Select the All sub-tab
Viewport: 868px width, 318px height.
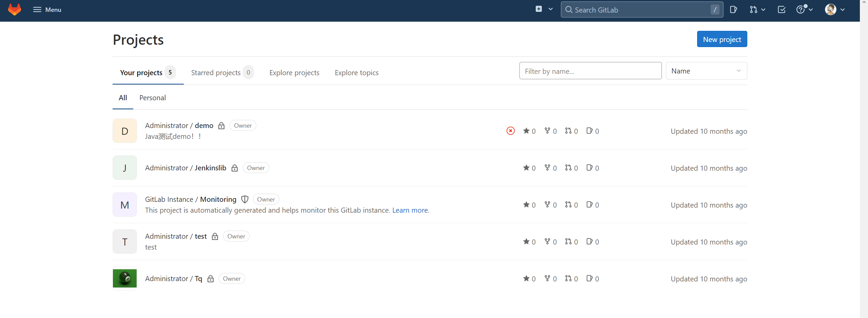point(123,98)
